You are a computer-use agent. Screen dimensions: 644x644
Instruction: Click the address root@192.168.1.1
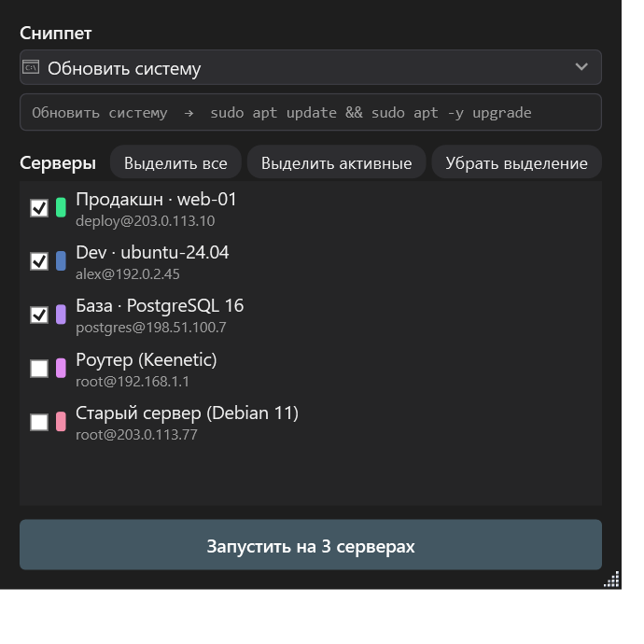click(x=133, y=382)
